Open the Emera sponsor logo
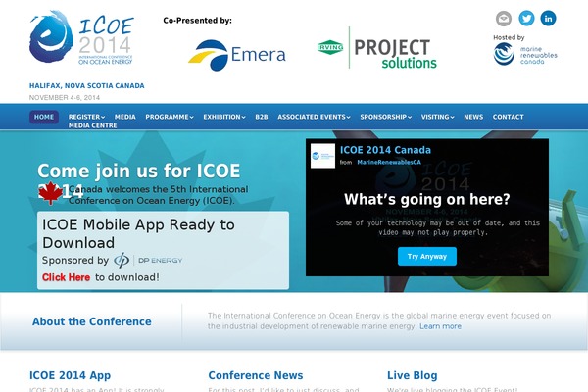This screenshot has width=588, height=392. [x=237, y=55]
